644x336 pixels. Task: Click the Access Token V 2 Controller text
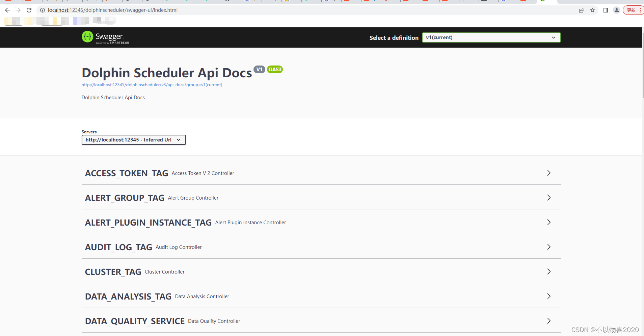coord(203,173)
